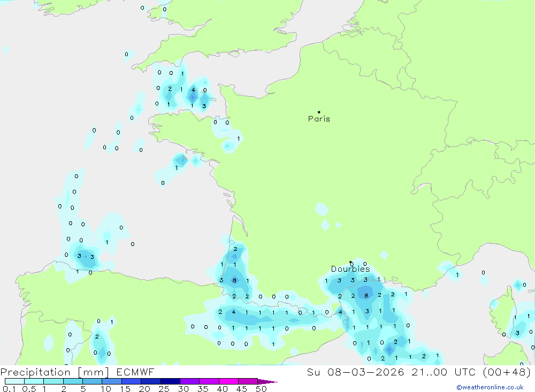Click the legend label '0.1'
The width and height of the screenshot is (535, 392).
[x=9, y=389]
